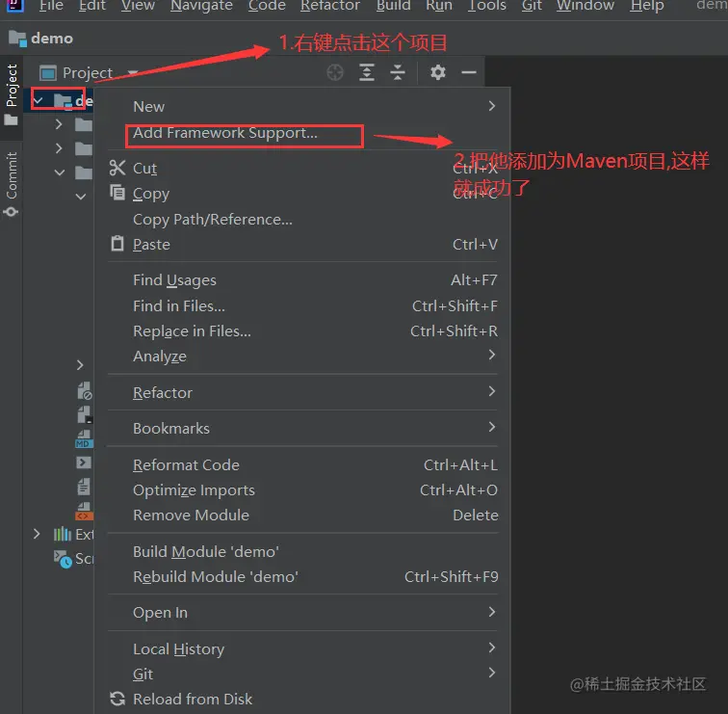This screenshot has width=728, height=714.
Task: Collapse the third child folder chevron
Action: coord(60,172)
